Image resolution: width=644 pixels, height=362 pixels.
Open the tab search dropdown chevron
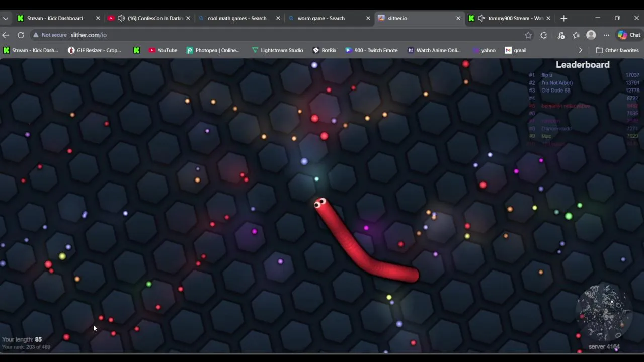[x=5, y=18]
